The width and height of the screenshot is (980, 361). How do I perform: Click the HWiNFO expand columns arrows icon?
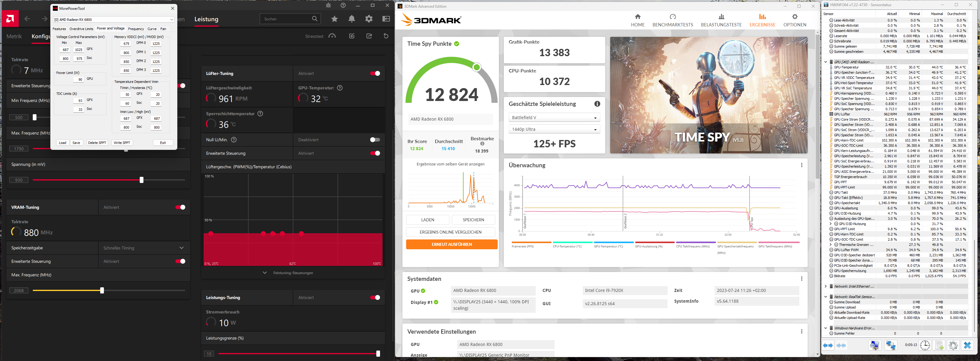pos(828,345)
